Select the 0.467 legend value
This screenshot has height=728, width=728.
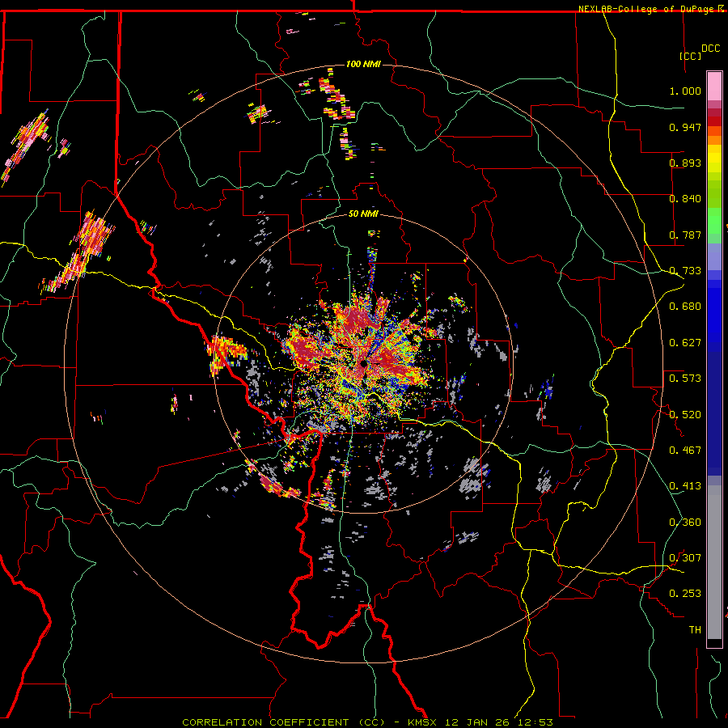(685, 451)
